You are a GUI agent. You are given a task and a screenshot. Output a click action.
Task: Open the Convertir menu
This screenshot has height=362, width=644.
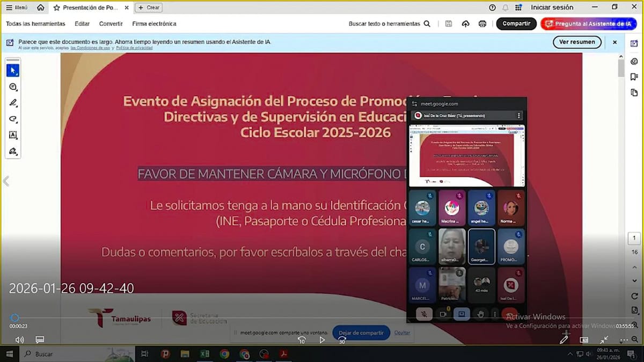coord(111,24)
